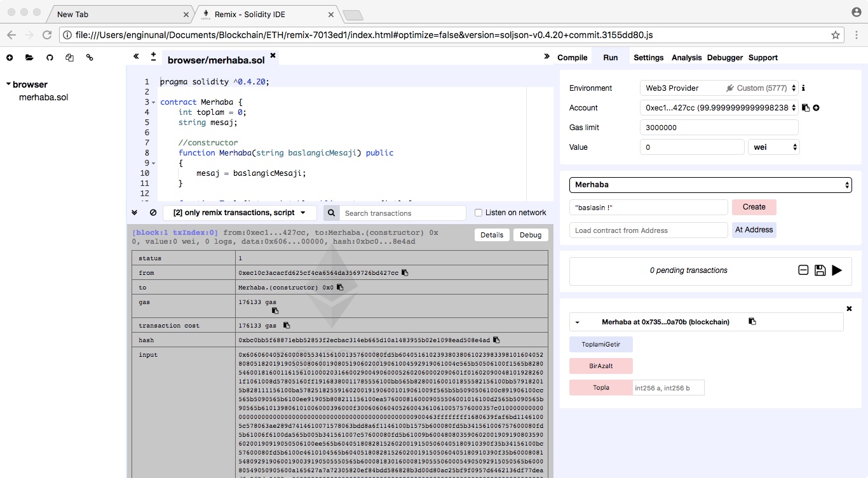Collapse the browser folder tree

click(9, 84)
